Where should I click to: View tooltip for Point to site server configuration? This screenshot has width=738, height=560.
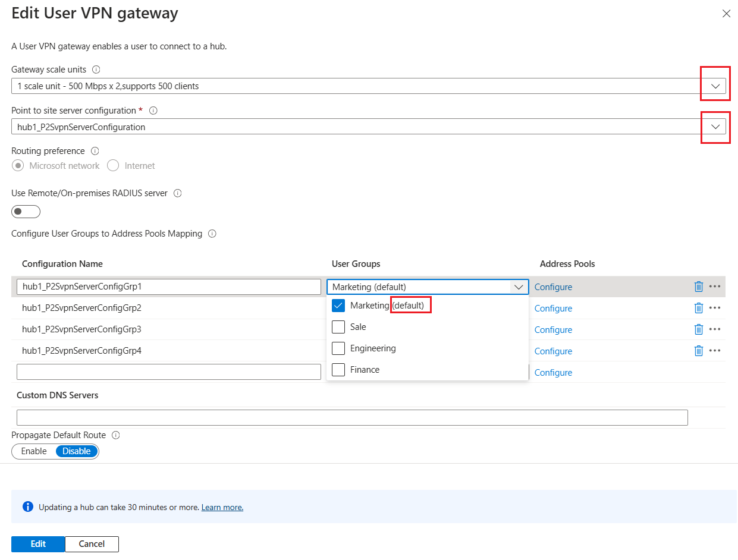tap(153, 110)
